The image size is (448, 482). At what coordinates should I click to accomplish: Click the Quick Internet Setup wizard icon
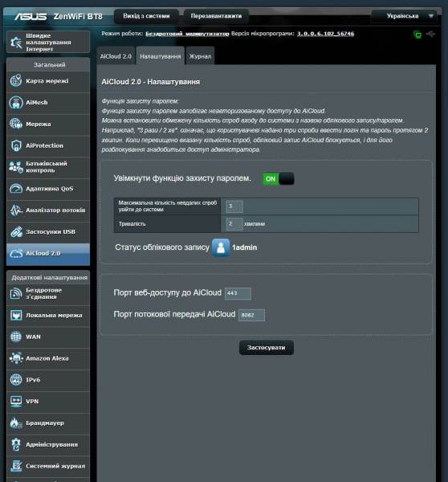coord(16,43)
